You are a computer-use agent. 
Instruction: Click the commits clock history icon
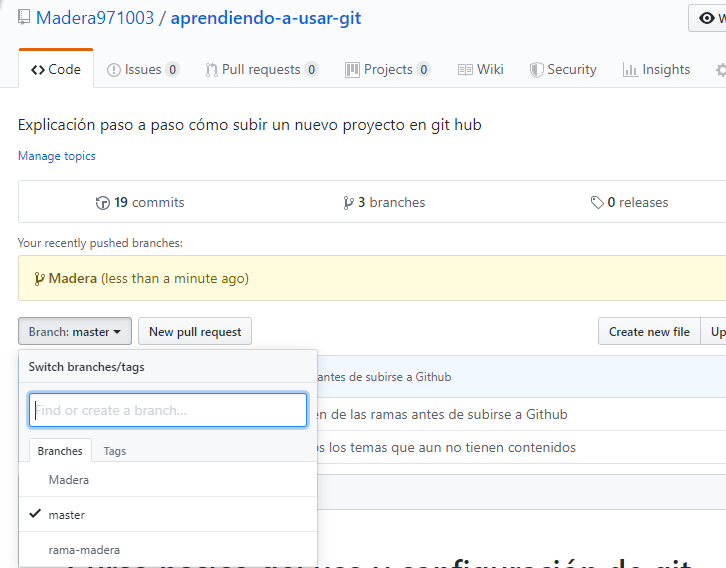click(x=102, y=203)
